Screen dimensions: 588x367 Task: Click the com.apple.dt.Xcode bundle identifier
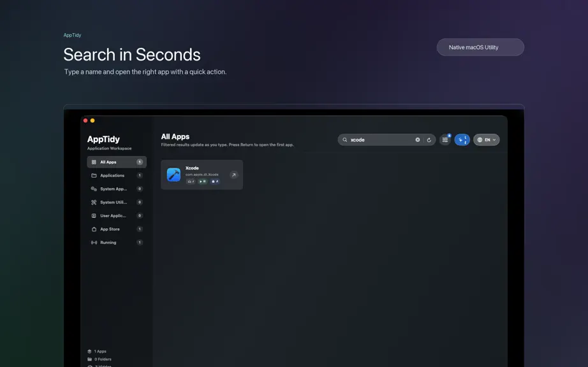tap(202, 175)
